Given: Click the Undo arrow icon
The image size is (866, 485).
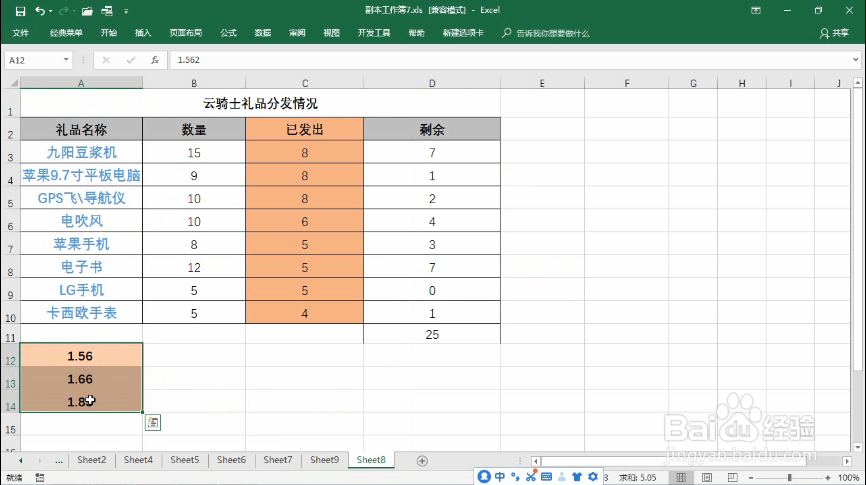Looking at the screenshot, I should click(39, 10).
